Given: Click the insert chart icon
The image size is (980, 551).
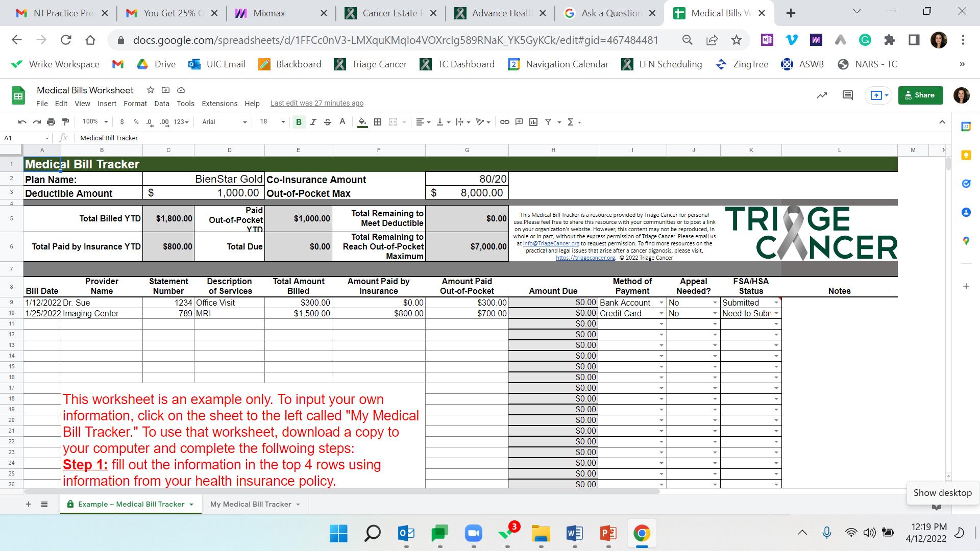Looking at the screenshot, I should tap(533, 122).
